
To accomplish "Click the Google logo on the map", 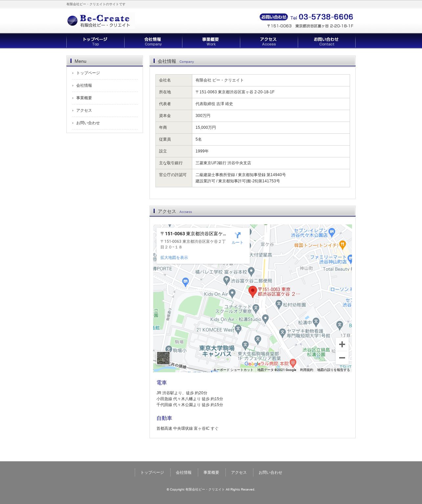I will (x=252, y=364).
